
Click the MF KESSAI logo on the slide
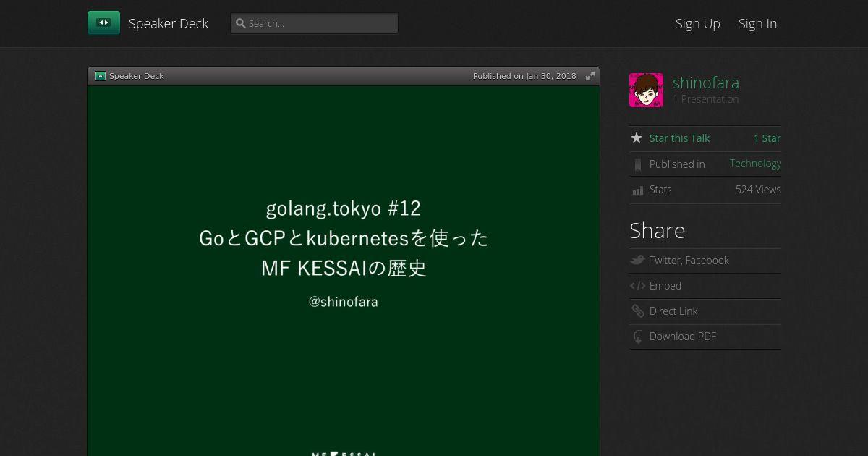click(x=344, y=453)
